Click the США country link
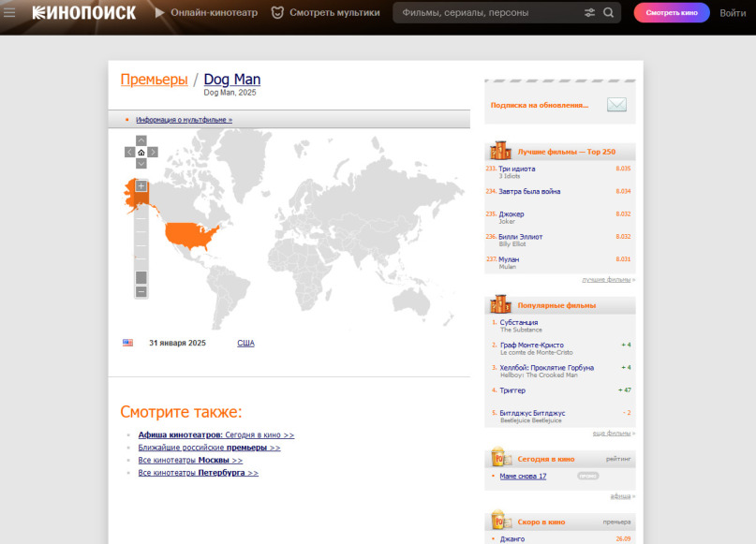 pos(245,343)
